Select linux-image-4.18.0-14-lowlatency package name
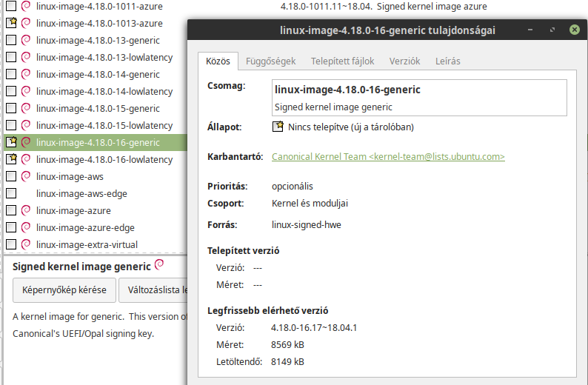588x385 pixels. pyautogui.click(x=104, y=92)
